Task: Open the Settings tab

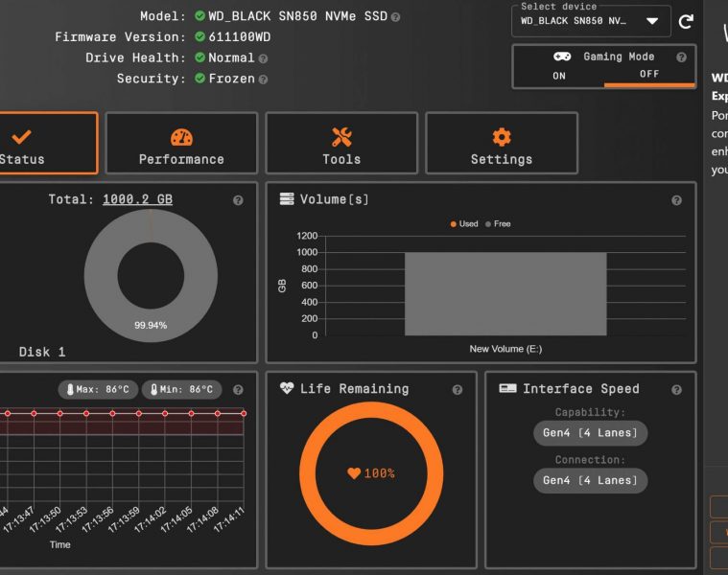Action: coord(502,143)
